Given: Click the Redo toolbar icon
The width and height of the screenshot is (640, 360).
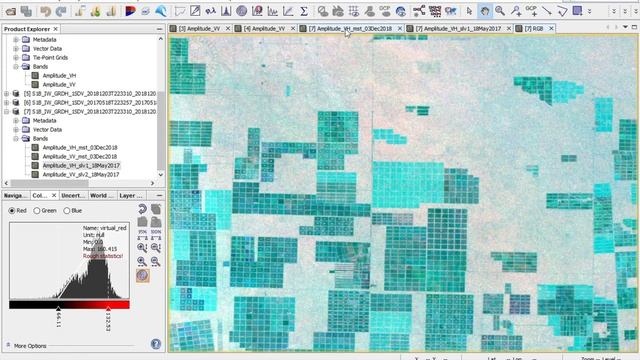Looking at the screenshot, I should click(61, 11).
